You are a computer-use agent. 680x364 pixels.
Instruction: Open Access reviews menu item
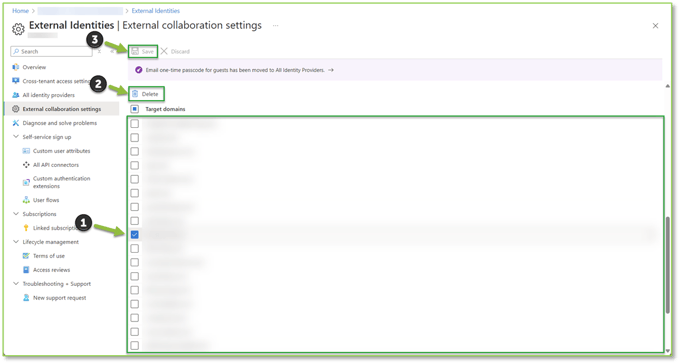coord(51,270)
